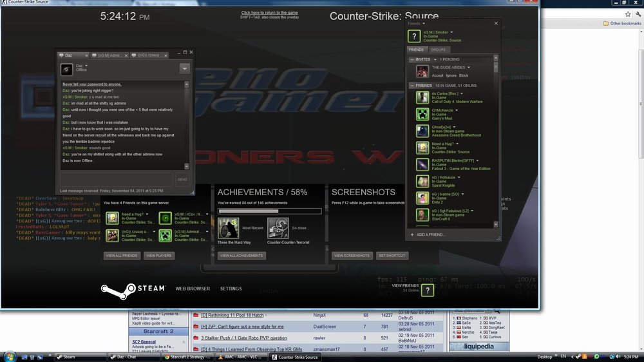Screen dimensions: 644x362
Task: Ignore THE DUDE ABIDES invite
Action: [451, 75]
